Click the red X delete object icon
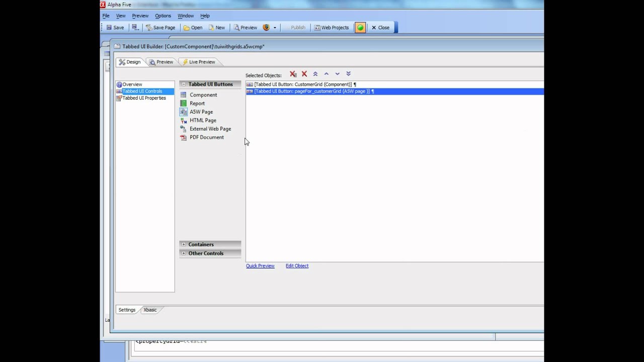The height and width of the screenshot is (362, 644). pyautogui.click(x=304, y=74)
